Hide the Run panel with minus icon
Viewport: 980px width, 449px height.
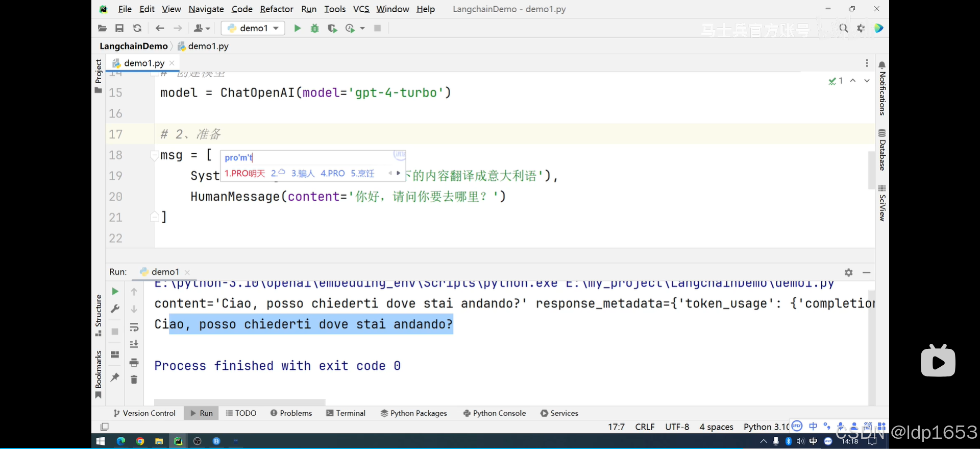867,272
